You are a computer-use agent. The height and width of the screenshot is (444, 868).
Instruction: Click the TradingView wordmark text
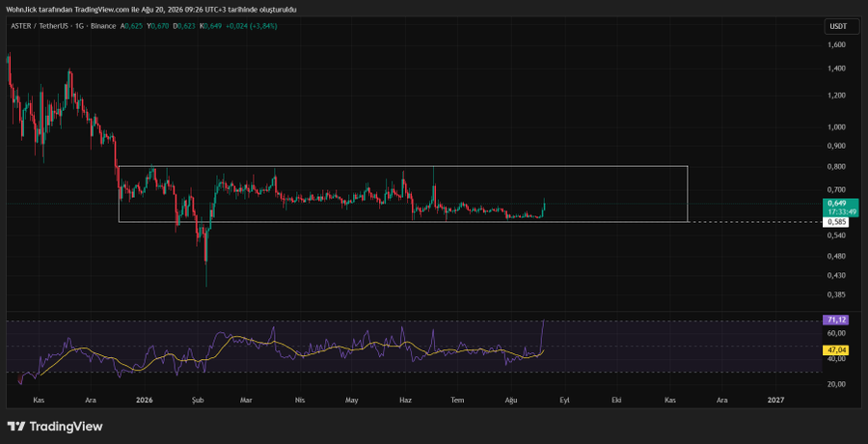[x=66, y=427]
